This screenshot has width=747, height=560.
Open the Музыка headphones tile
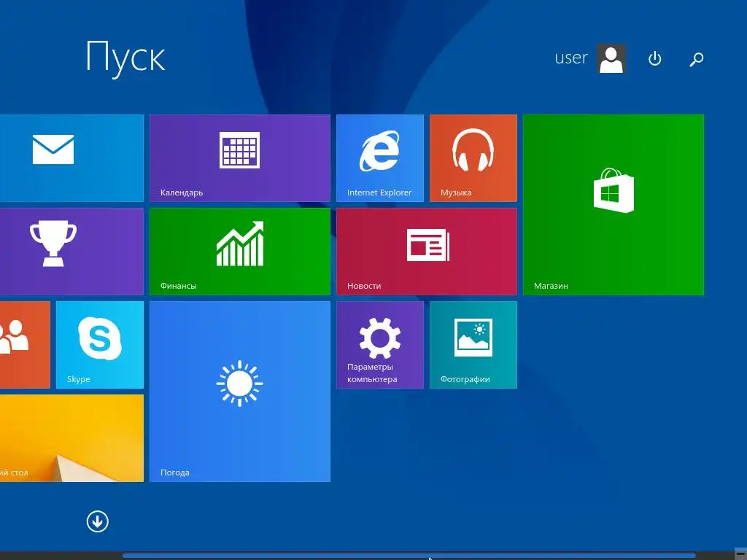[x=473, y=158]
